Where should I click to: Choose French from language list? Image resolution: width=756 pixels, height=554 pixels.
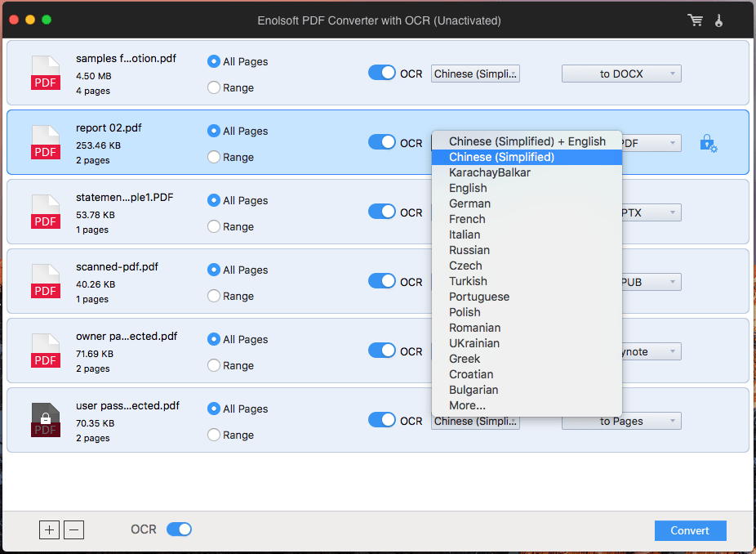[x=527, y=219]
